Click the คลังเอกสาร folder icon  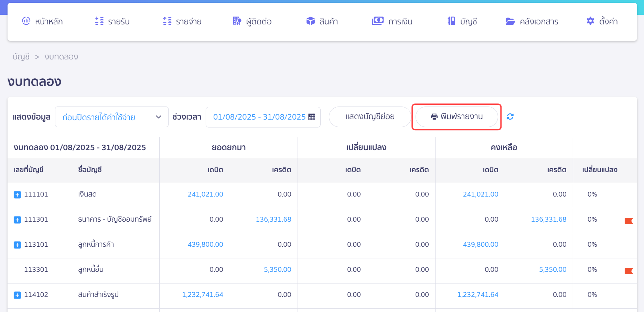click(511, 21)
